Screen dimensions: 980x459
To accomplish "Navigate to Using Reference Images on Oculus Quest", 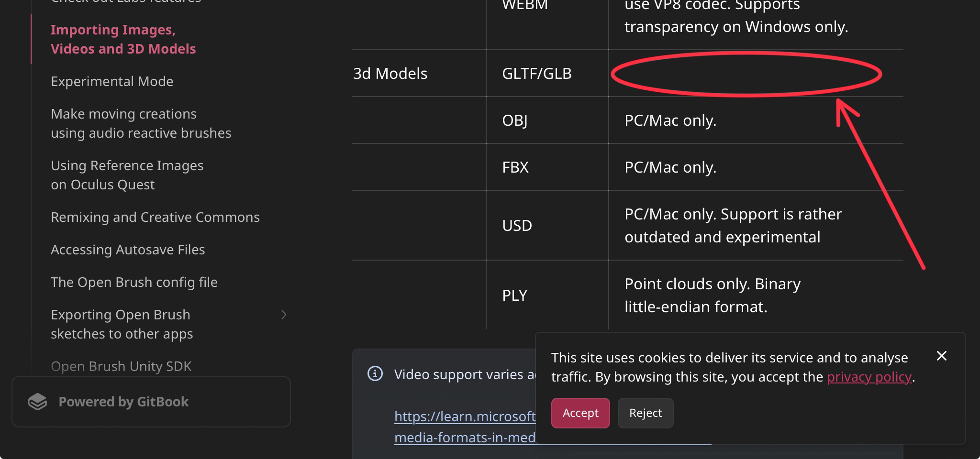I will (127, 175).
